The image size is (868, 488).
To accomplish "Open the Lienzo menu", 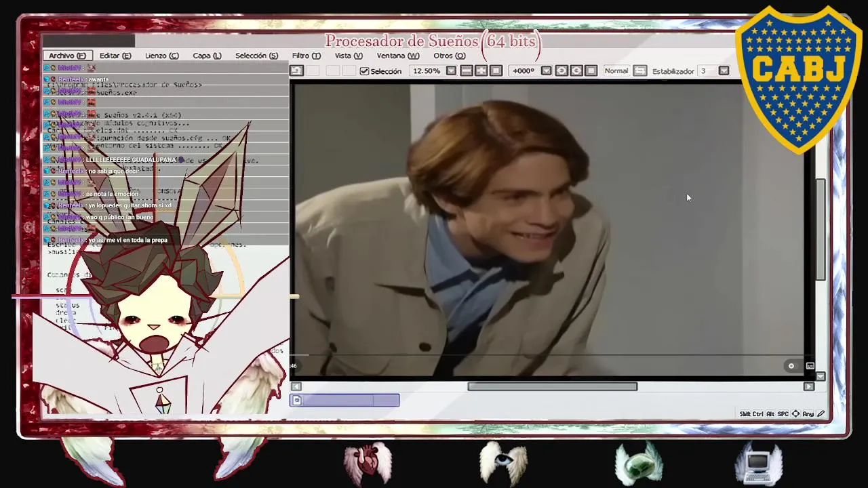I will click(161, 56).
